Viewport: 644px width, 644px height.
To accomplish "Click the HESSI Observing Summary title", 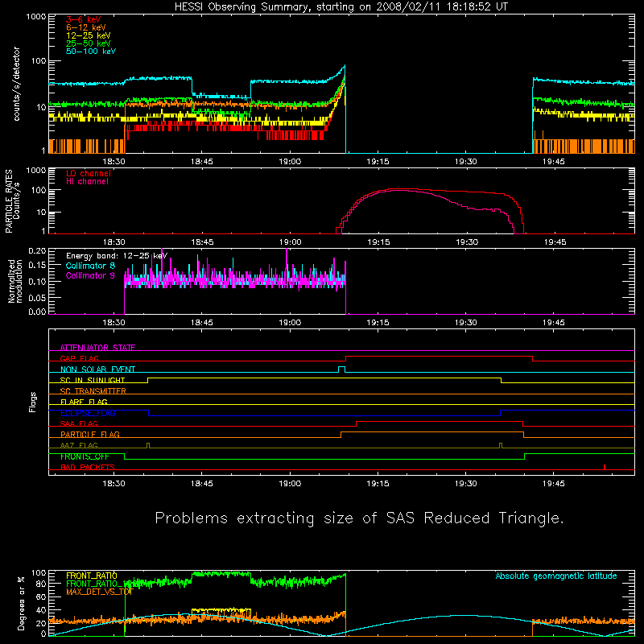I will [x=341, y=7].
